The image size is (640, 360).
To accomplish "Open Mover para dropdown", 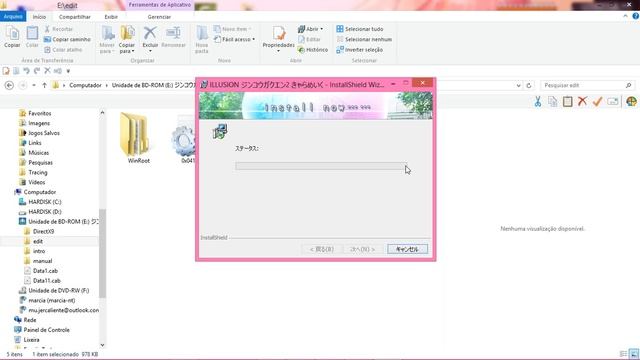I will click(x=107, y=40).
